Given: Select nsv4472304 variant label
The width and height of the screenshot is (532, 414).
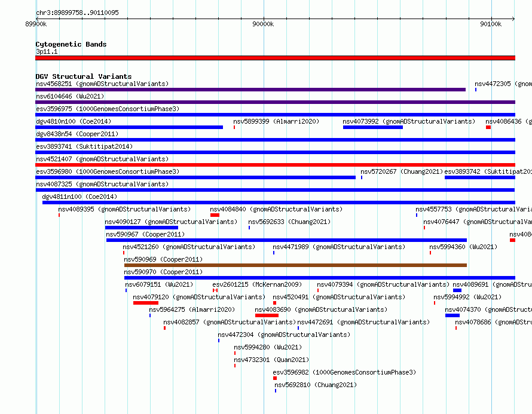Looking at the screenshot, I should pyautogui.click(x=284, y=335).
